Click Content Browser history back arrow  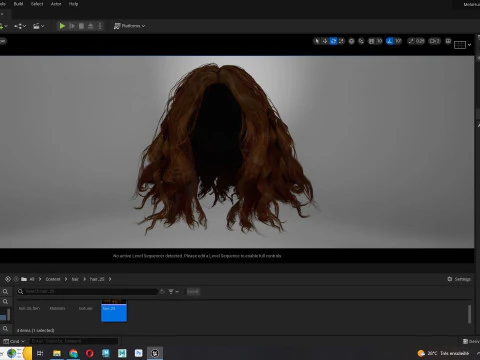coord(8,279)
